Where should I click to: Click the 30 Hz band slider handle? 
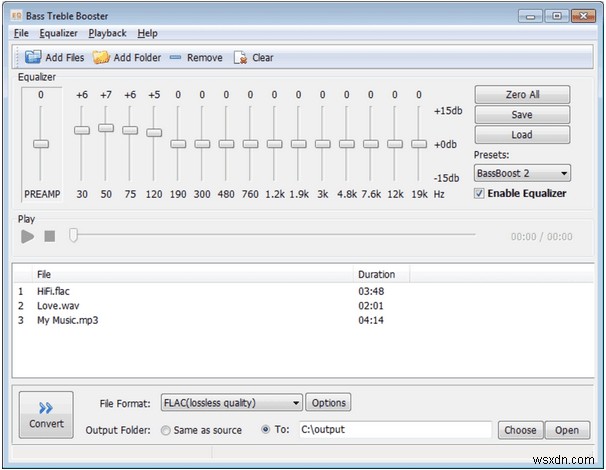point(82,130)
